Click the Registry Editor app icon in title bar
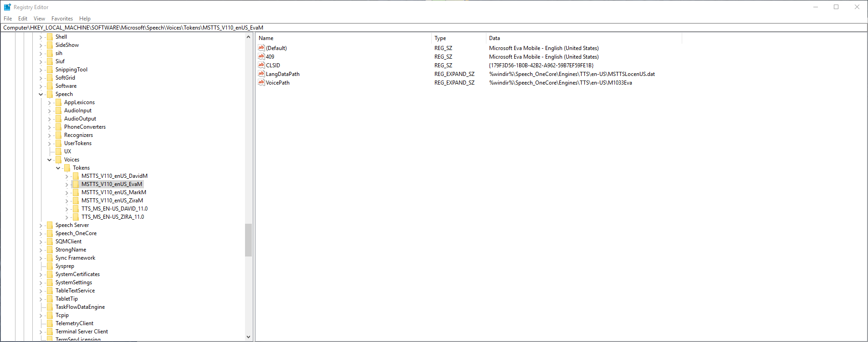The width and height of the screenshot is (868, 342). [7, 7]
